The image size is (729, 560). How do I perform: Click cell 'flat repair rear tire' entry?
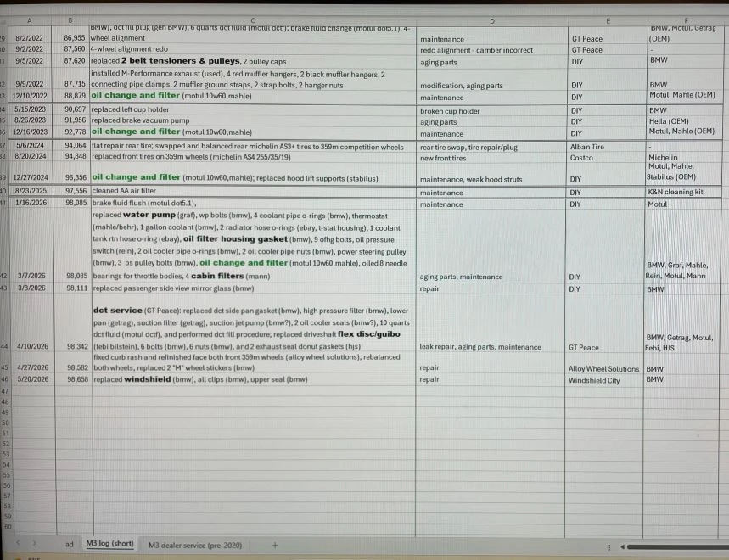point(254,147)
